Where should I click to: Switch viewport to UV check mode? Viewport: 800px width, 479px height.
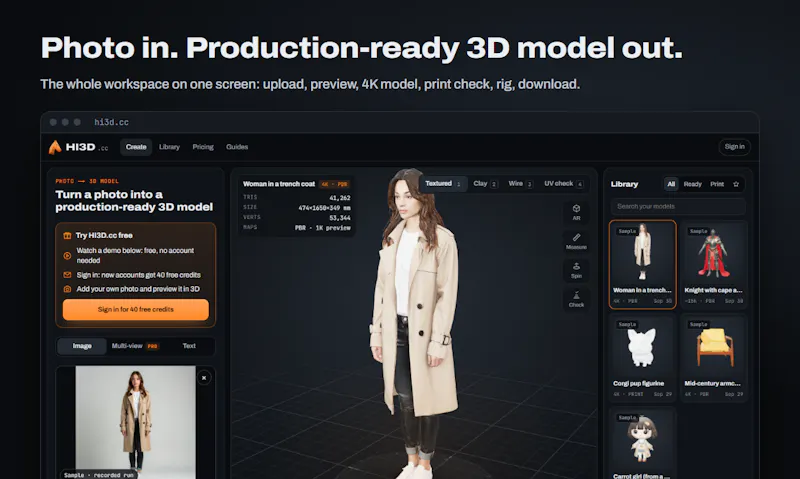point(563,184)
